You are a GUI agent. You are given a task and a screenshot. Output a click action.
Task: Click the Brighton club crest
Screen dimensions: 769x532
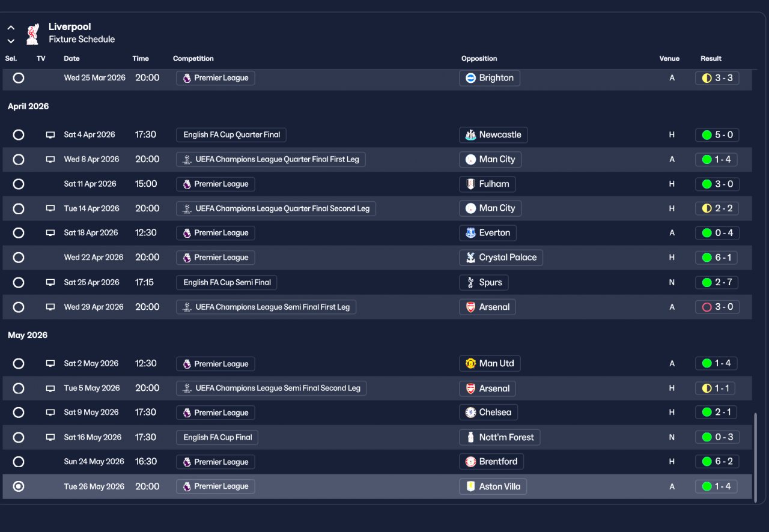pos(471,78)
